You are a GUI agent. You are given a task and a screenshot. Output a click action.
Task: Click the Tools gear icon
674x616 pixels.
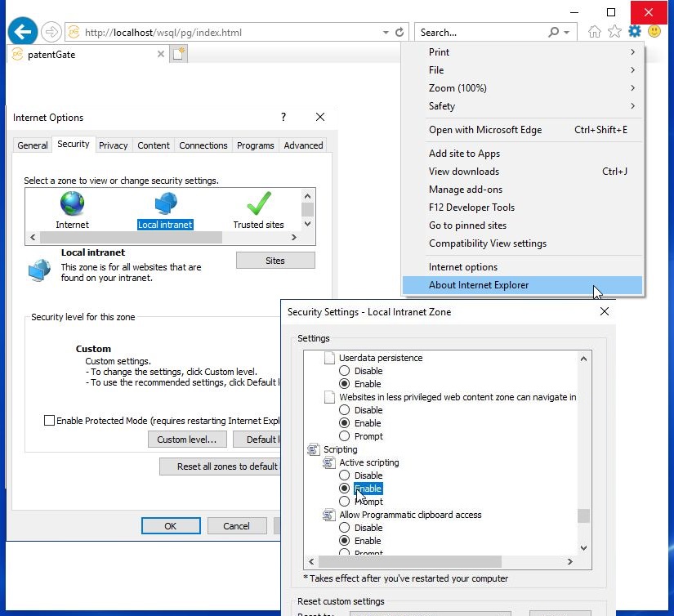(635, 31)
